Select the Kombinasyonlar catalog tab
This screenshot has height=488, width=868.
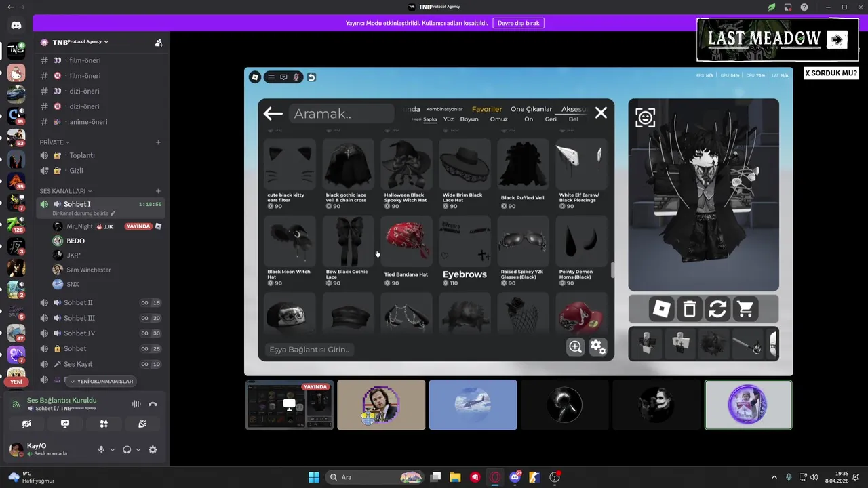pos(444,109)
